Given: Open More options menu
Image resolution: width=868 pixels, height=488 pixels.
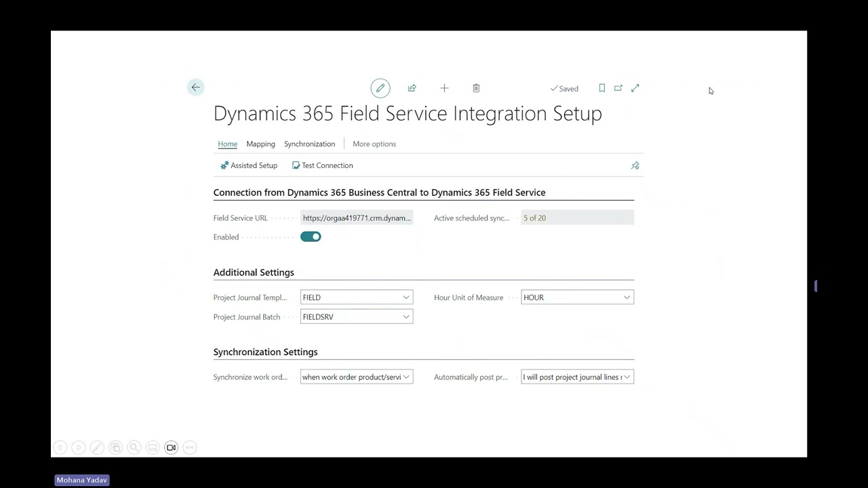Looking at the screenshot, I should click(x=374, y=144).
